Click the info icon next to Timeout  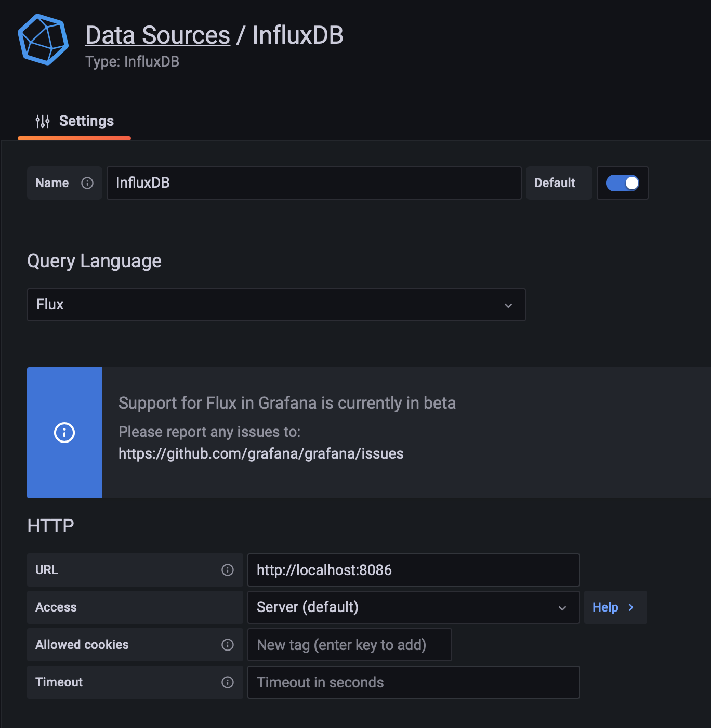click(x=228, y=682)
